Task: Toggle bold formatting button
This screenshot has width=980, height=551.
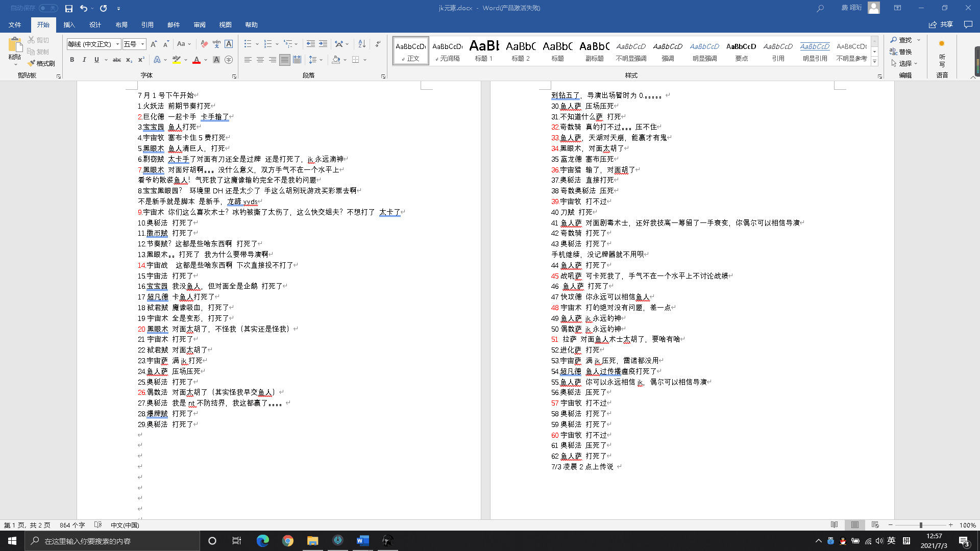Action: [72, 60]
